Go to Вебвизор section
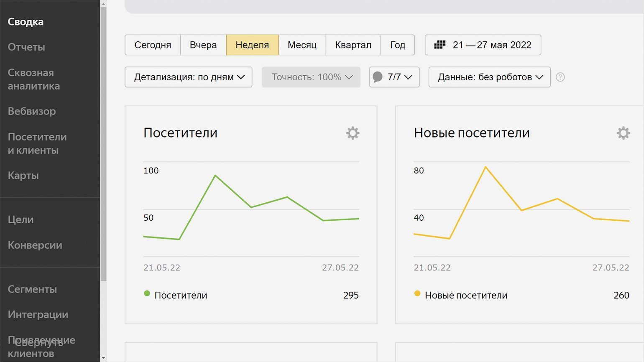 32,111
